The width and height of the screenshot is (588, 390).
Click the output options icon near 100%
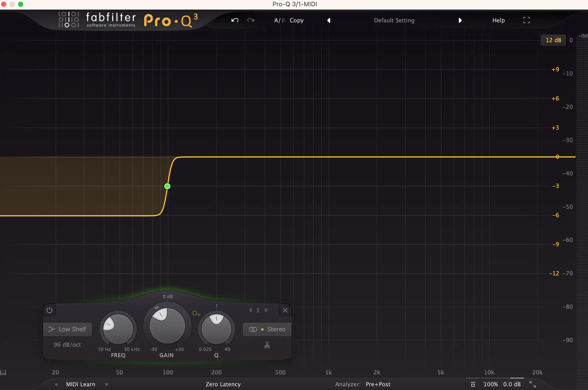tap(473, 384)
